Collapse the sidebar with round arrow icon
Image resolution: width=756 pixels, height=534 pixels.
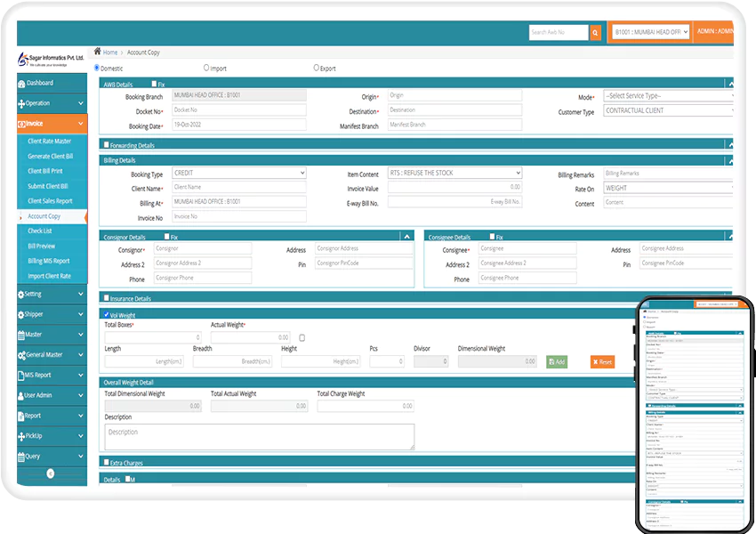50,473
